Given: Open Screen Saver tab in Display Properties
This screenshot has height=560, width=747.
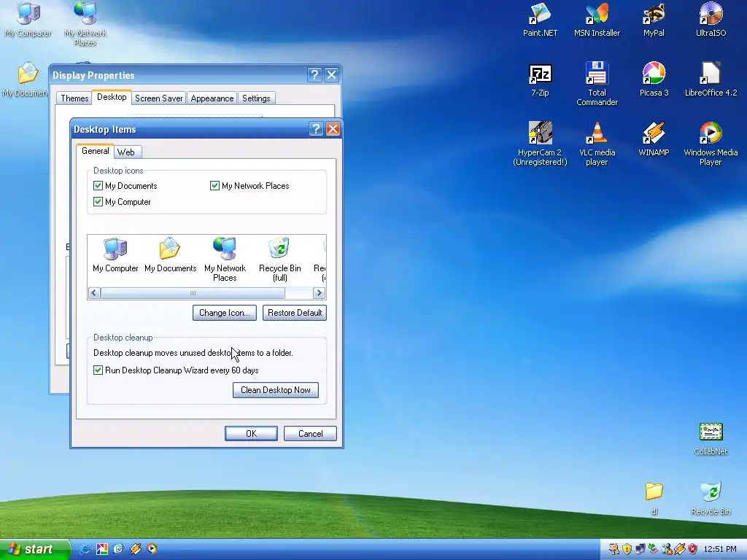Looking at the screenshot, I should [x=158, y=98].
